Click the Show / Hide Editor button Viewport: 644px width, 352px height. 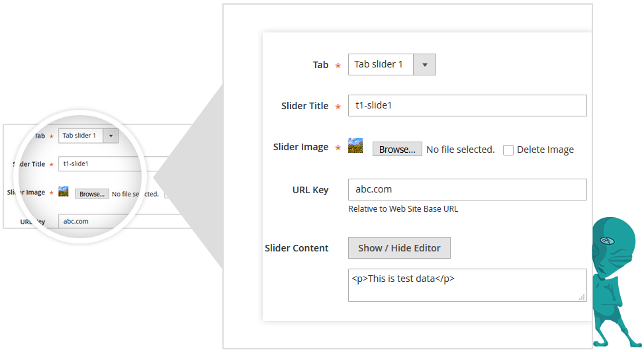coord(399,248)
